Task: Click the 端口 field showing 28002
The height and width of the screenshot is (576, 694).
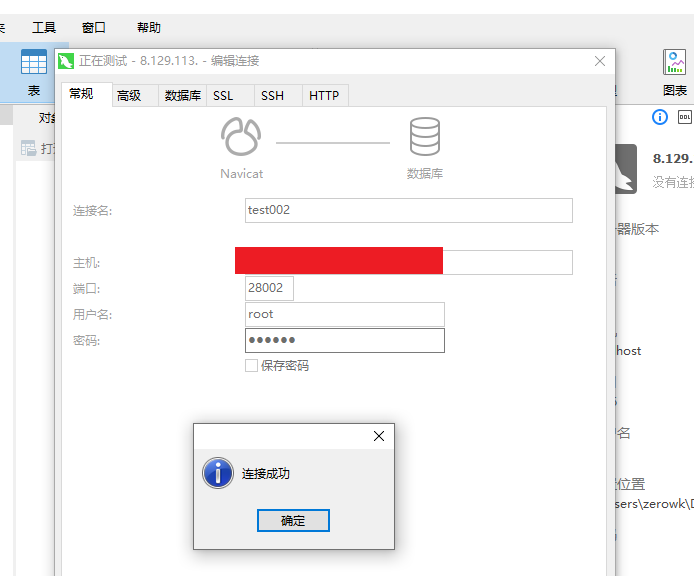Action: 269,288
